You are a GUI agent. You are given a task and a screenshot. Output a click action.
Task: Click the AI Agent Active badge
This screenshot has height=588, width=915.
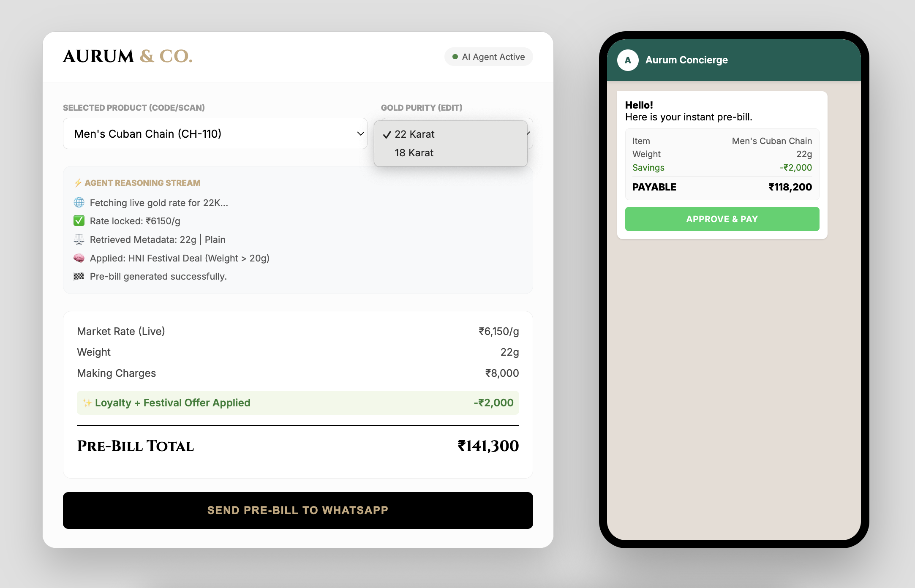[488, 57]
